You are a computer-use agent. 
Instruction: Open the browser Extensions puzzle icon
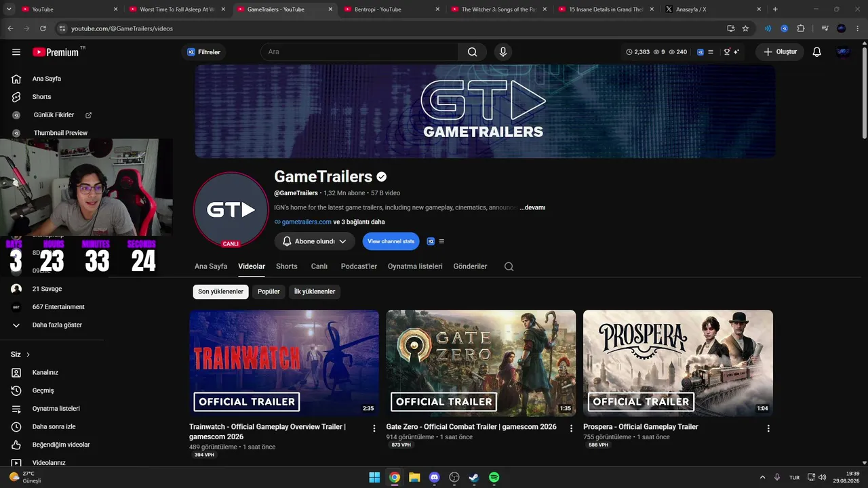(x=801, y=28)
